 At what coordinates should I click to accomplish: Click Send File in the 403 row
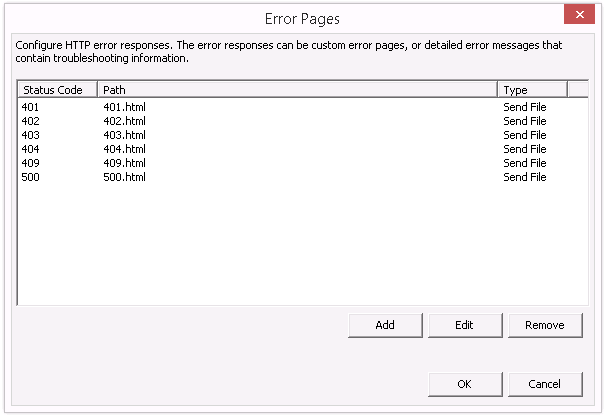[x=525, y=135]
